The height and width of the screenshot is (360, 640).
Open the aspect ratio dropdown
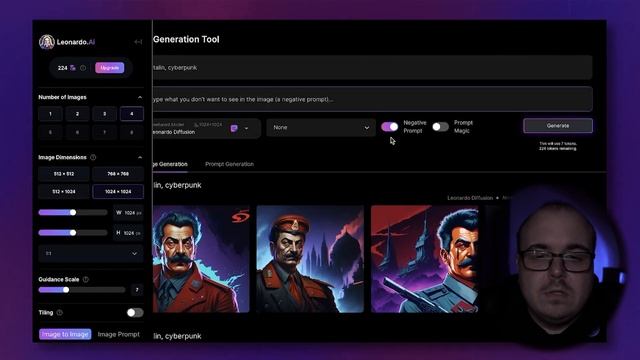click(x=91, y=253)
